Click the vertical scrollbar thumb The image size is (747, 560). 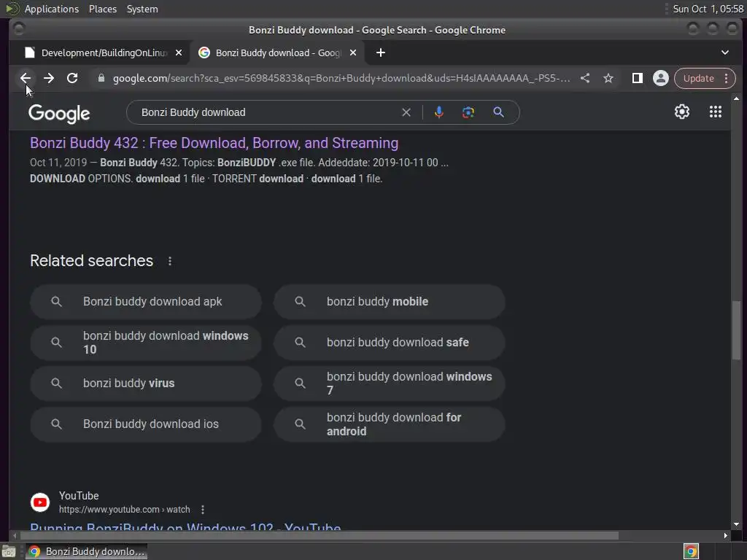tap(737, 330)
